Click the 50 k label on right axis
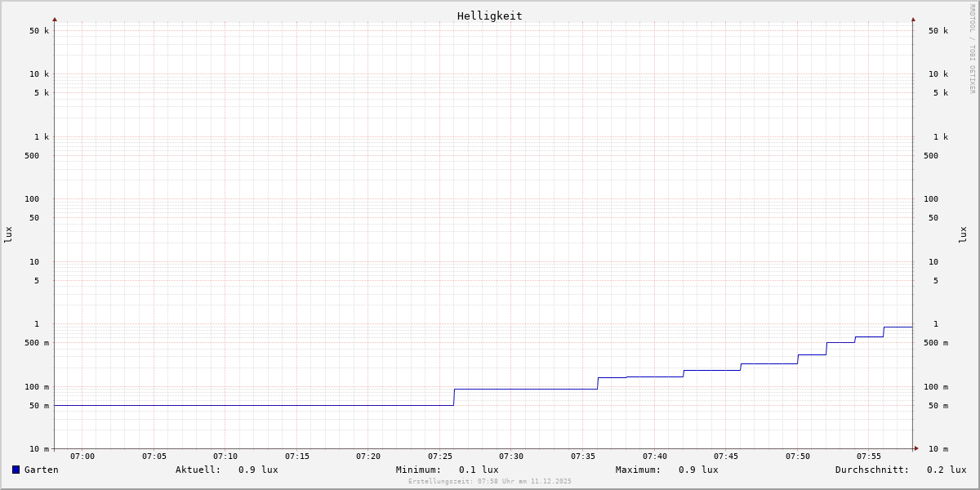Viewport: 980px width, 490px height. 938,31
